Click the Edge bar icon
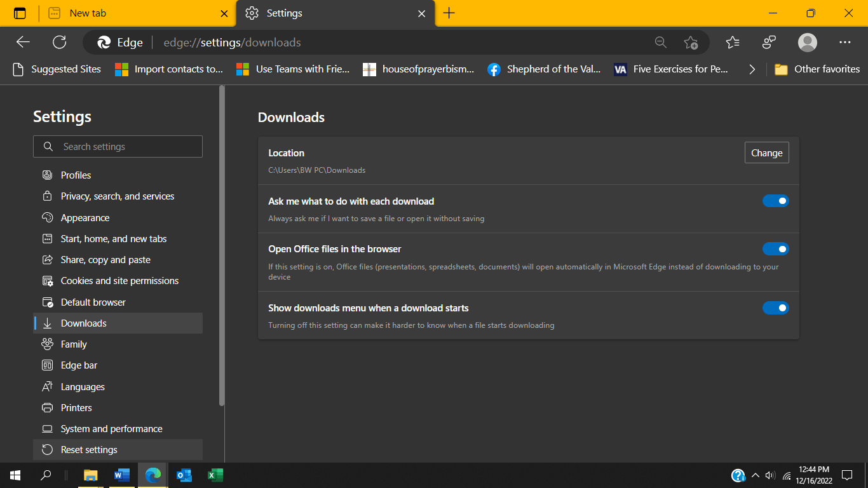The width and height of the screenshot is (868, 488). tap(47, 365)
